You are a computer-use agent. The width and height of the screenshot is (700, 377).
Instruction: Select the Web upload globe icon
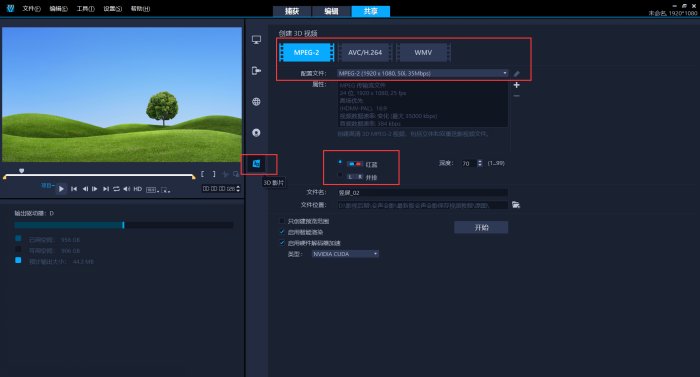(256, 101)
